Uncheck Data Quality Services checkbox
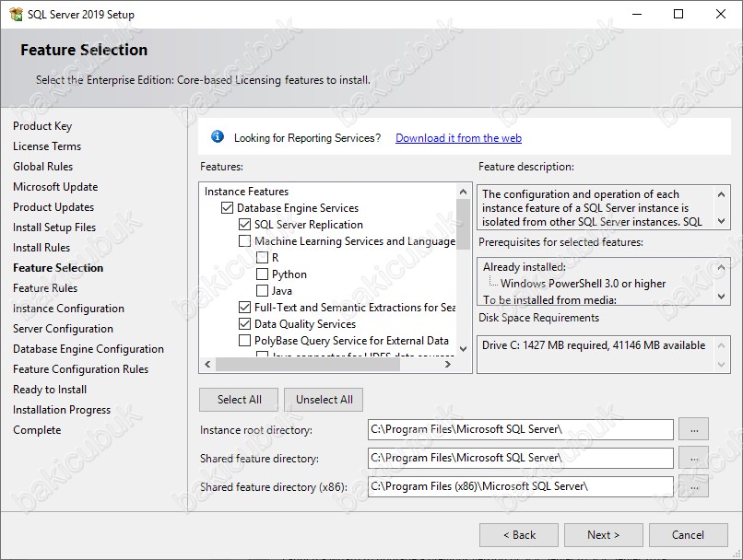Viewport: 743px width, 560px height. point(244,324)
